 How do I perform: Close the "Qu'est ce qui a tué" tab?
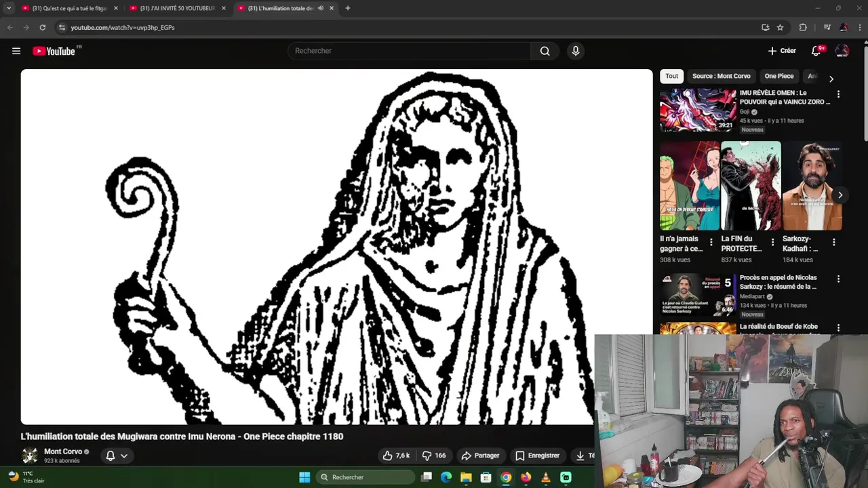(116, 8)
